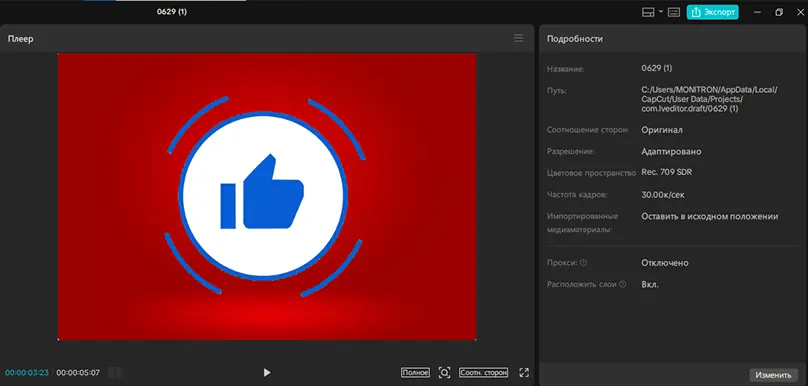Click Оставить в исходном положении text
The width and height of the screenshot is (808, 386).
point(710,216)
